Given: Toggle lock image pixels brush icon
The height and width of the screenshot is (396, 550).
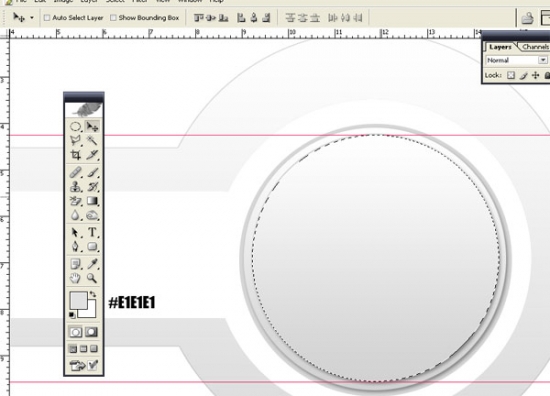Looking at the screenshot, I should tap(523, 75).
